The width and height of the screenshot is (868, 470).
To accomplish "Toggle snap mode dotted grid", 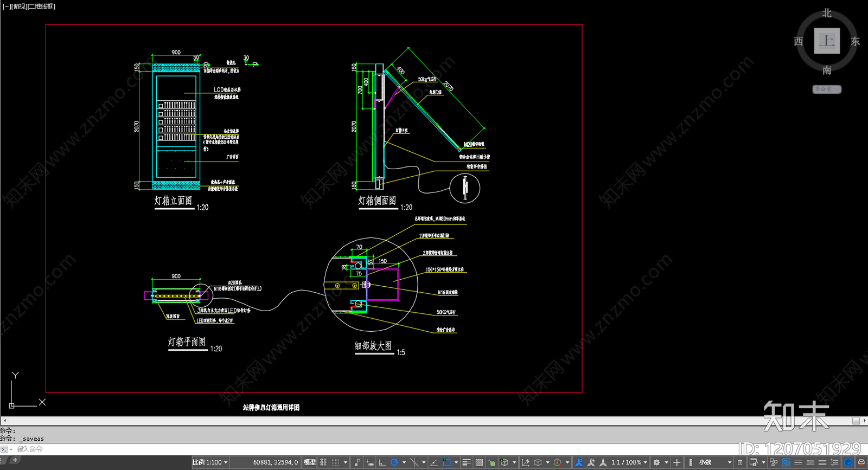I will click(x=336, y=462).
